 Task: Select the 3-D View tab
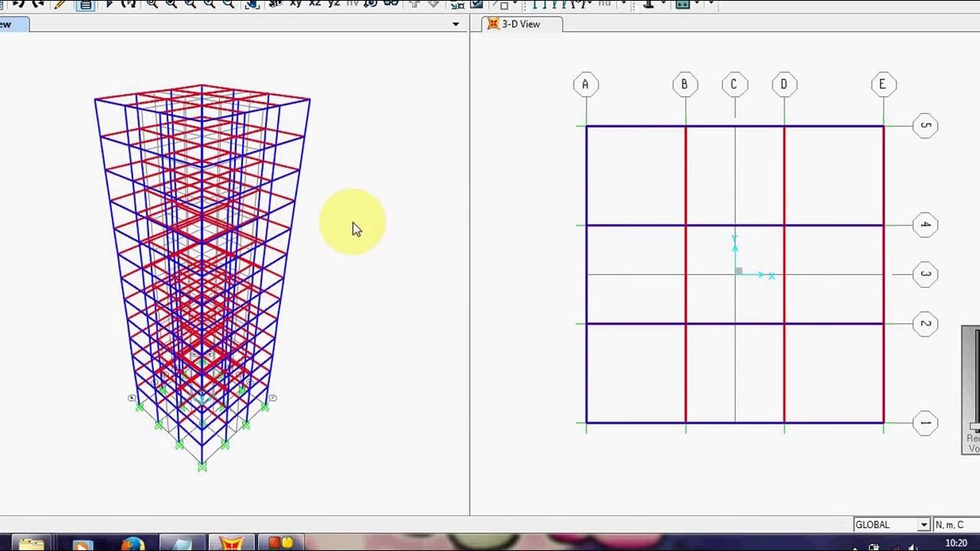[x=521, y=24]
